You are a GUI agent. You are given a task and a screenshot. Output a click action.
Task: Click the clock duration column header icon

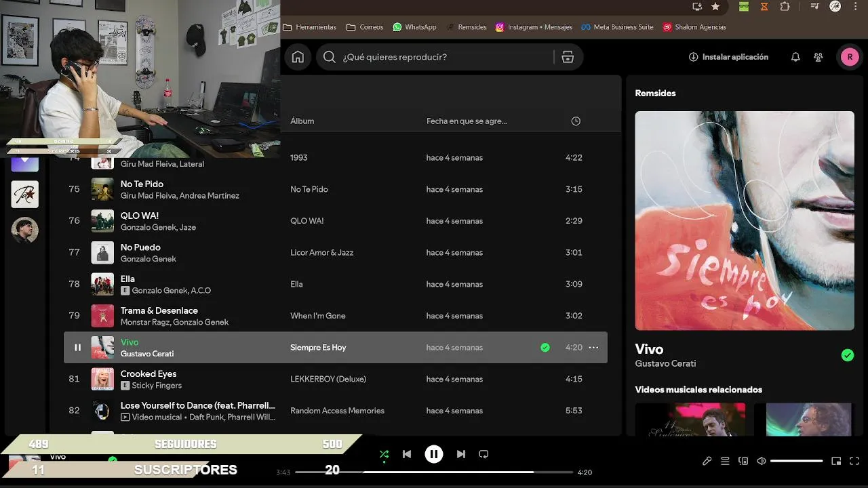click(576, 121)
